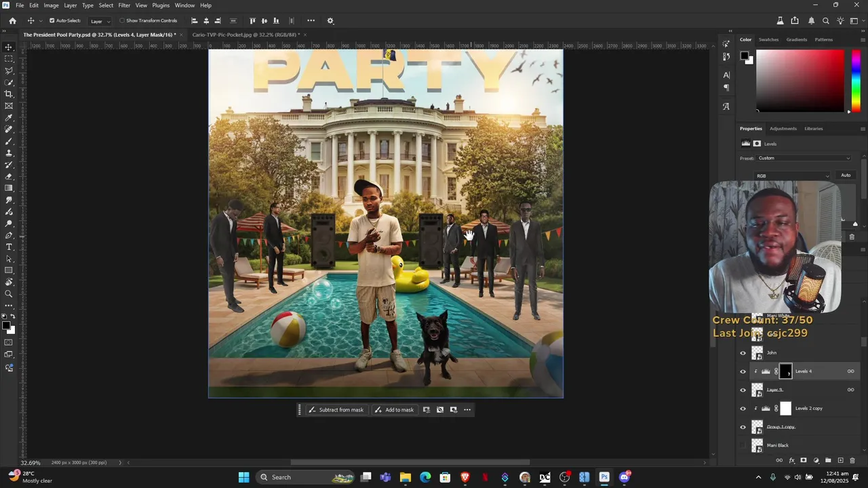The image size is (868, 488).
Task: Select the Zoom tool
Action: [9, 294]
